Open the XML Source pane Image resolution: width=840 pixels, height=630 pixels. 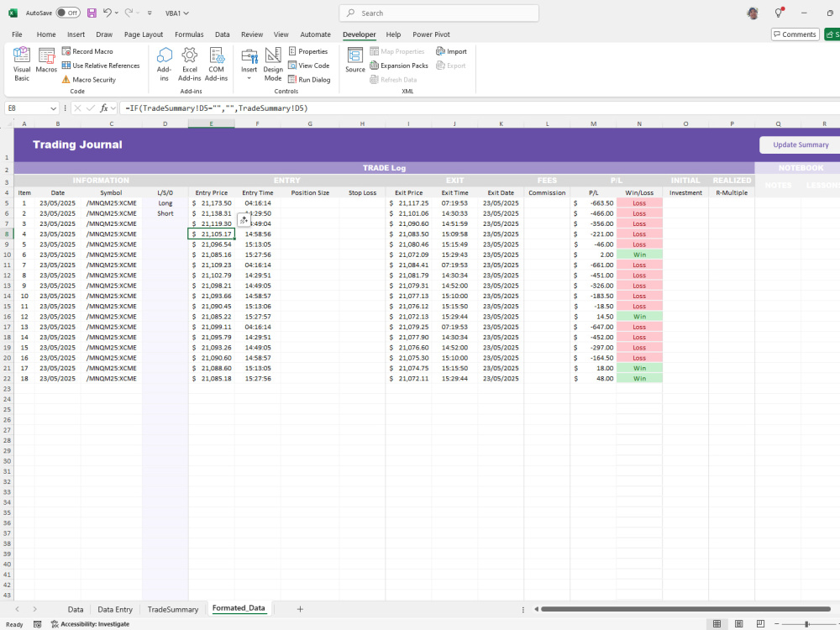click(355, 60)
